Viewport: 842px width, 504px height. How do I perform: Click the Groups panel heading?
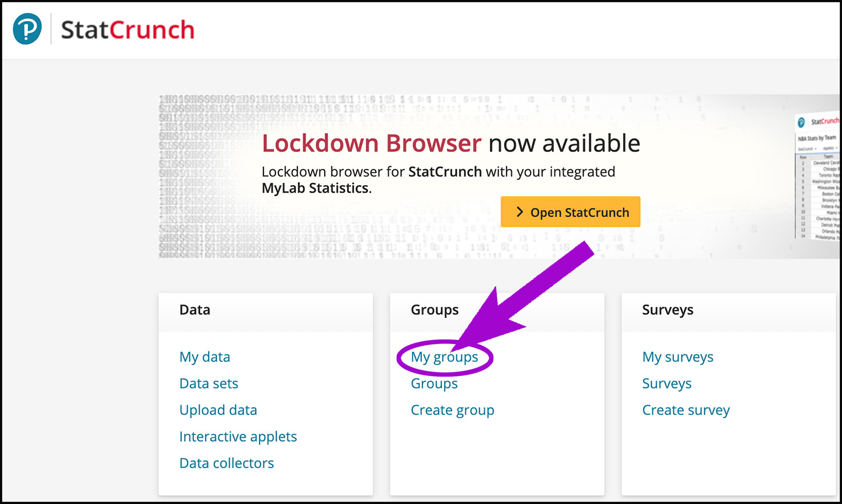(434, 310)
